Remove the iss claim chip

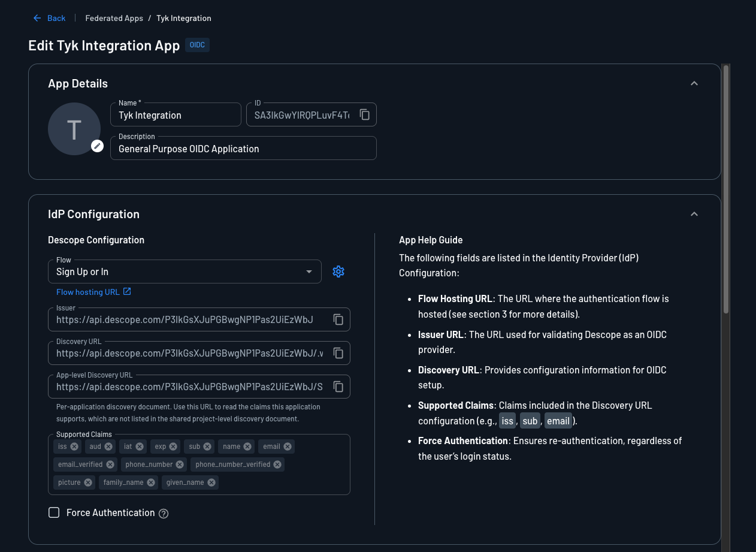pos(74,447)
